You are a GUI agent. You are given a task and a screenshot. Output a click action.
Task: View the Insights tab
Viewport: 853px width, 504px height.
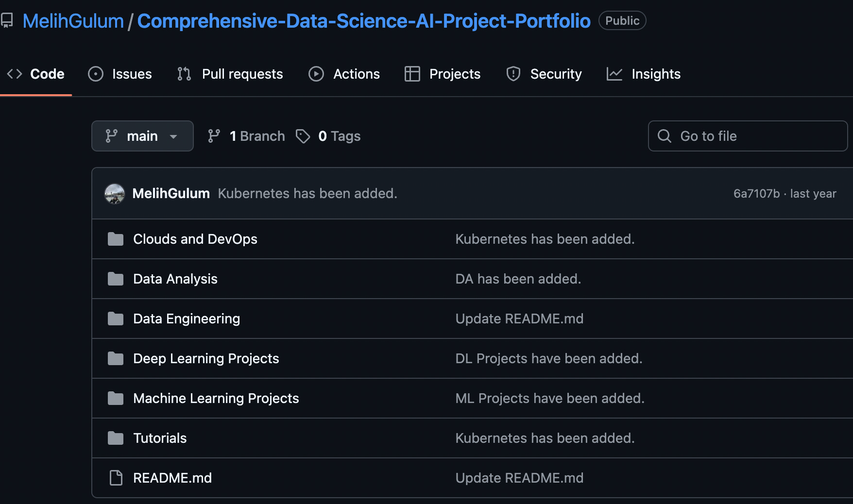tap(644, 74)
